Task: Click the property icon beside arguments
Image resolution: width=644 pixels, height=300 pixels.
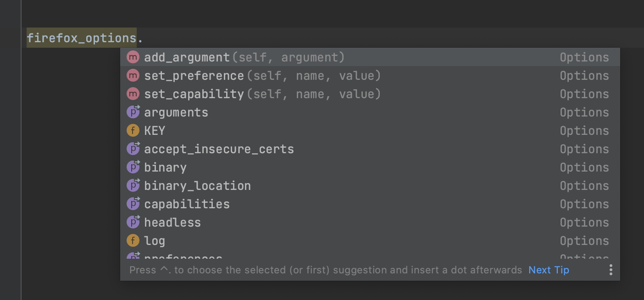Action: 133,112
